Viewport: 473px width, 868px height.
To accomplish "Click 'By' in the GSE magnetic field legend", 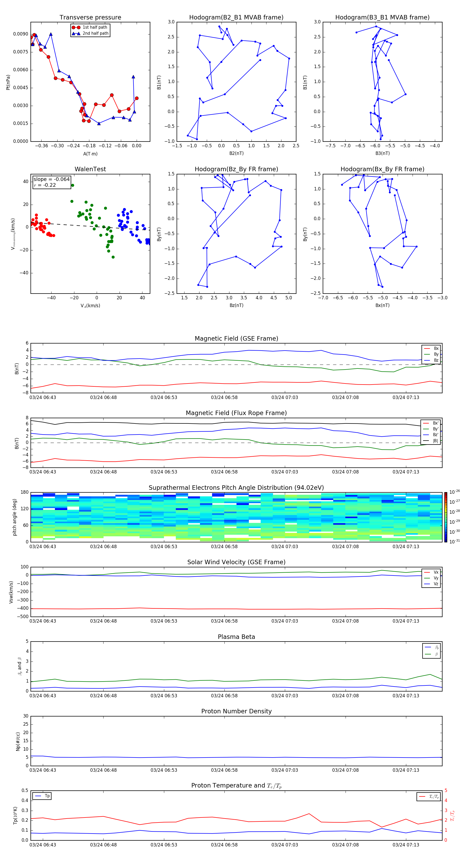I will click(431, 354).
